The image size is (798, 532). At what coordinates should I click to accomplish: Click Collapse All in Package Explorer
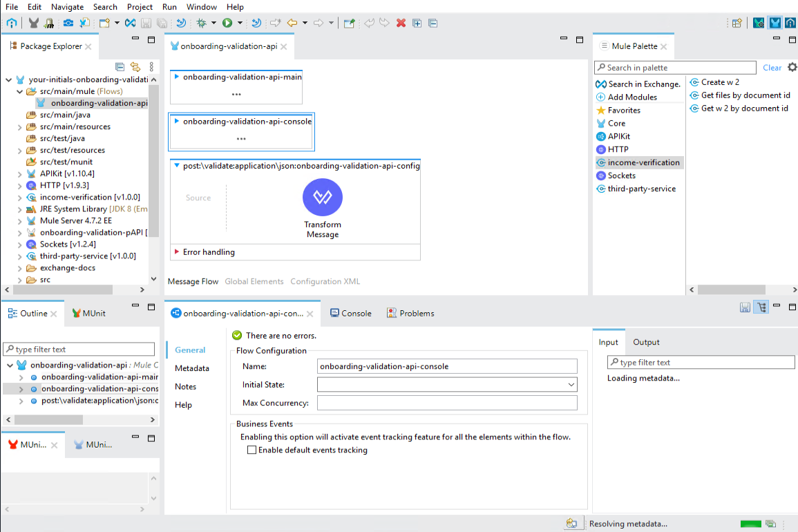[120, 67]
